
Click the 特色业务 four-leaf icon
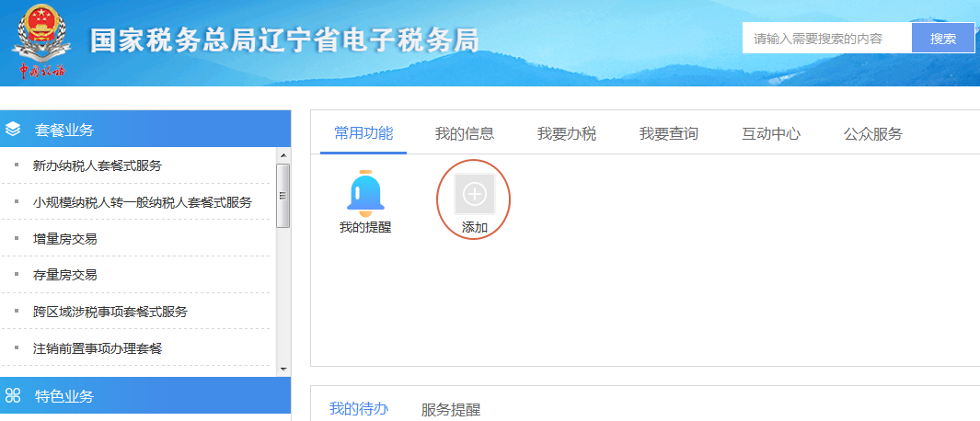tap(13, 395)
